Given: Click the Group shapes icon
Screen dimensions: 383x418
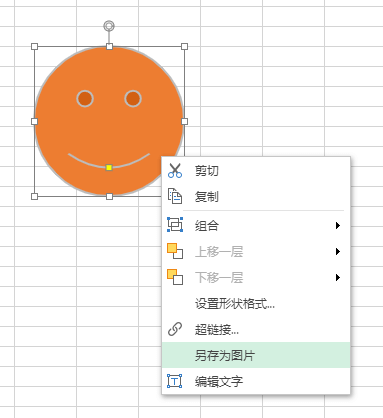Looking at the screenshot, I should [x=175, y=224].
